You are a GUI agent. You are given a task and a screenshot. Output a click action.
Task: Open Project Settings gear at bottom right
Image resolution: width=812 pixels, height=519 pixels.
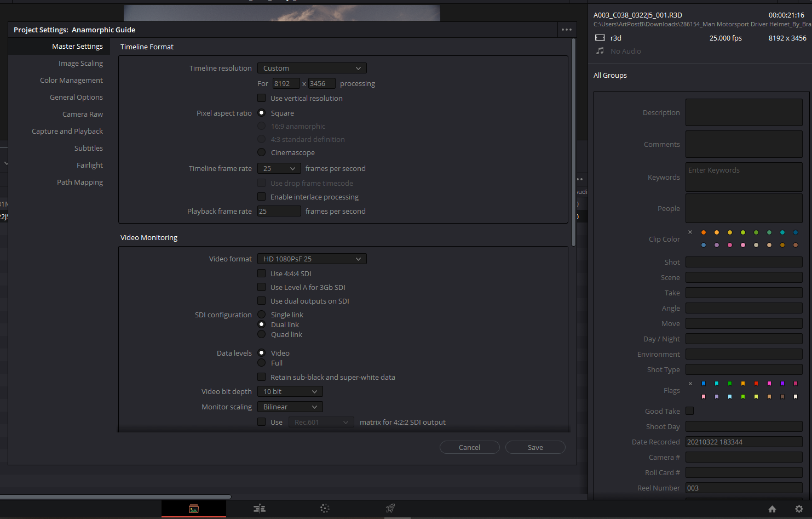799,509
